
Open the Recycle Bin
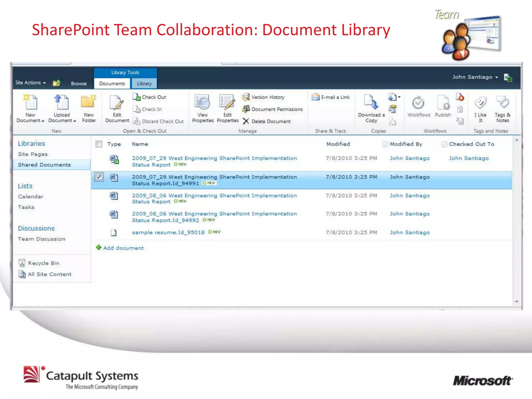click(39, 263)
